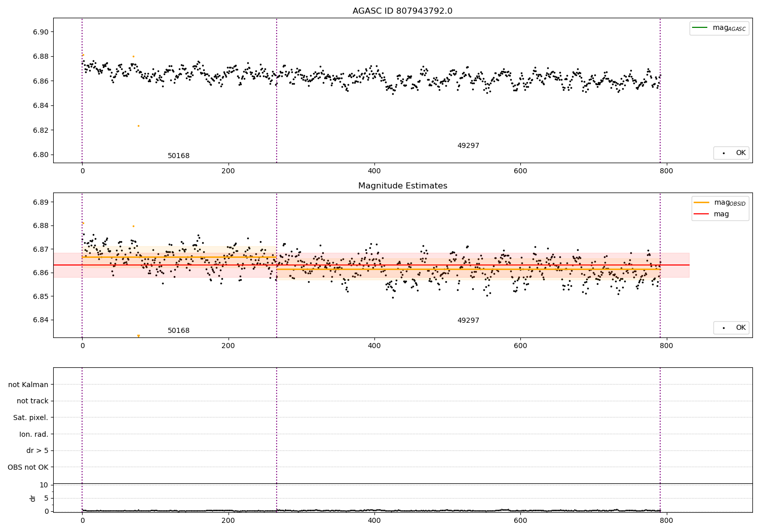This screenshot has width=760, height=532.
Task: Click the 'OK' legend in the AGASC ID plot
Action: coord(731,153)
